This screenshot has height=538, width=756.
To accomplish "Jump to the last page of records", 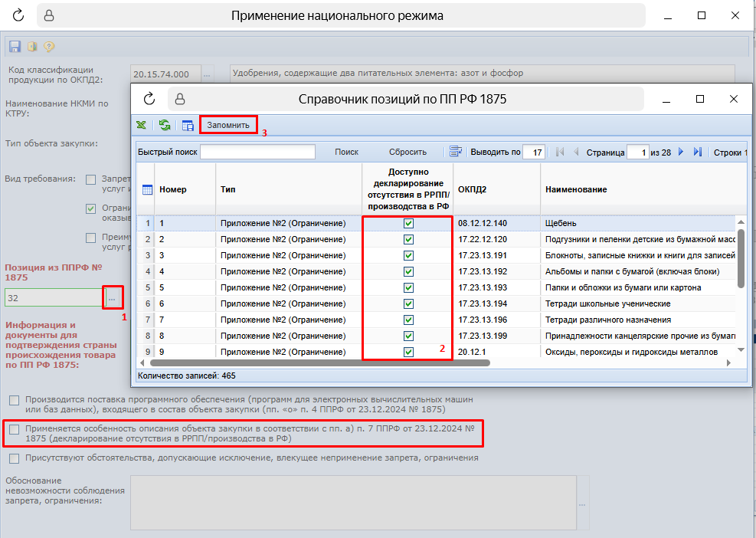I will pos(697,153).
